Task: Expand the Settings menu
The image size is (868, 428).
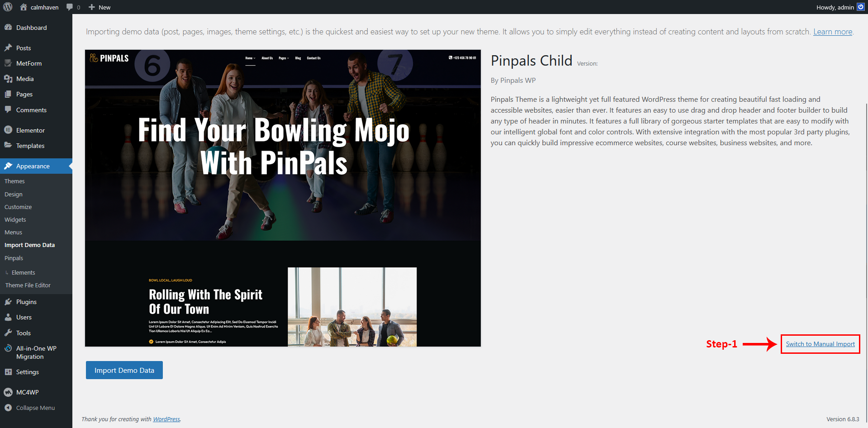Action: pos(27,372)
